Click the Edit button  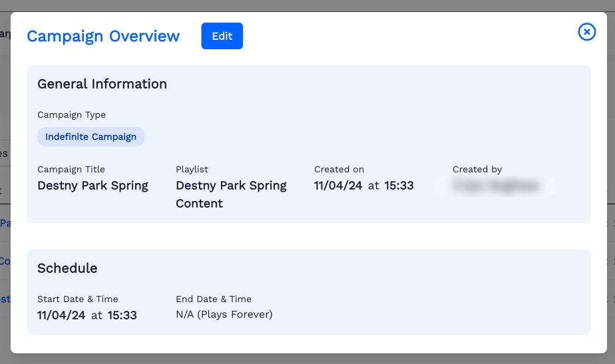[222, 36]
